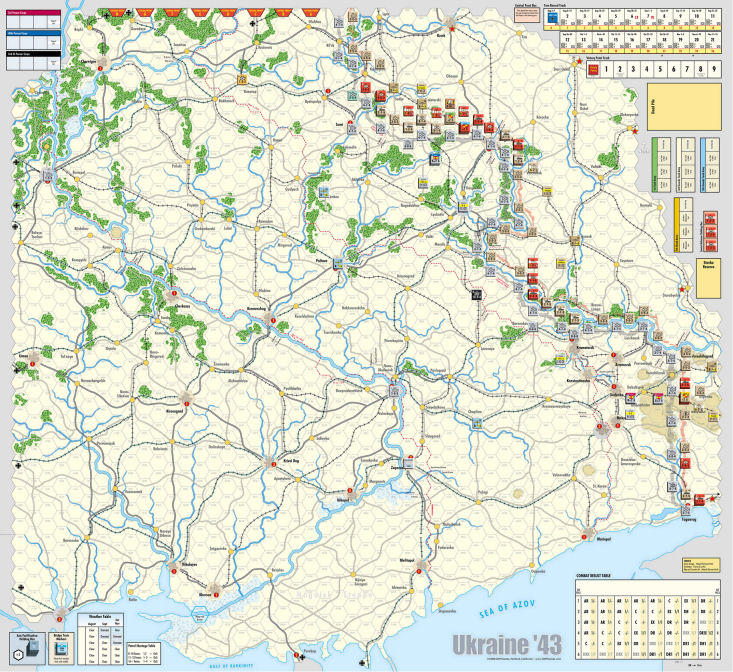Click the red star beside the Victory Point Track
Image resolution: width=733 pixels, height=672 pixels.
(580, 62)
